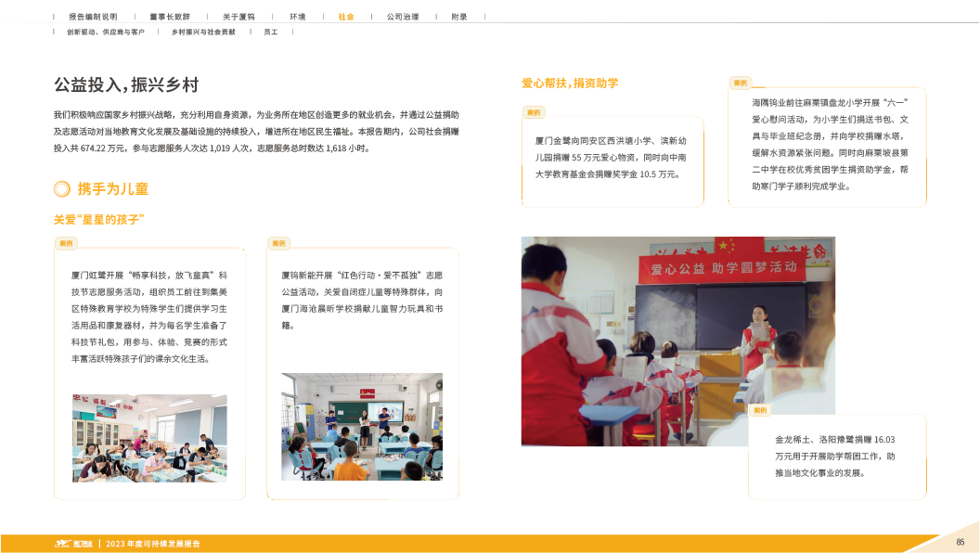Viewport: 980px width, 553px height.
Task: Click the page number 85 in footer
Action: point(961,542)
